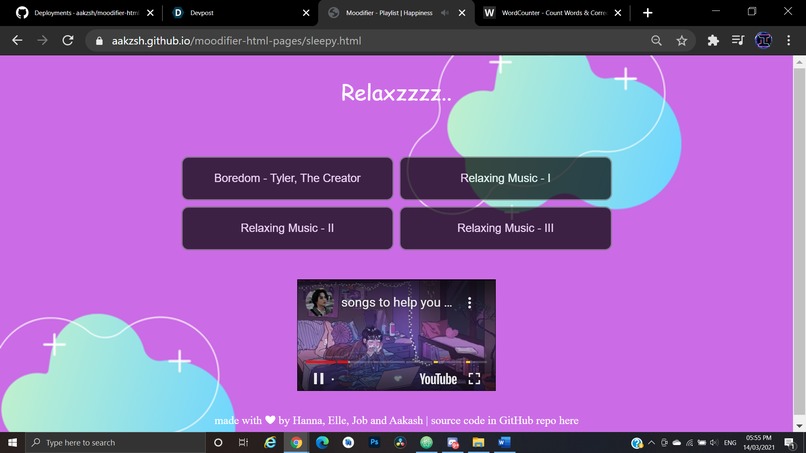Open the media control icon in toolbar
Screen dimensions: 806x453
tap(738, 41)
